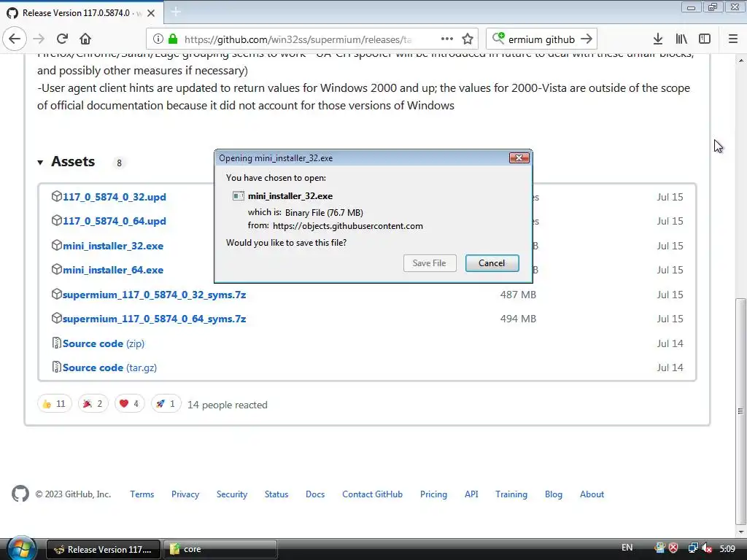Click the forward navigation arrow
The width and height of the screenshot is (747, 560).
coord(39,39)
